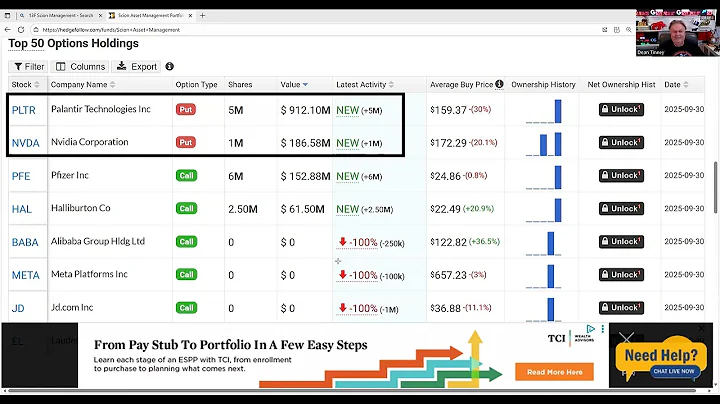720x404 pixels.
Task: Unlock net ownership history for META
Action: pos(621,275)
